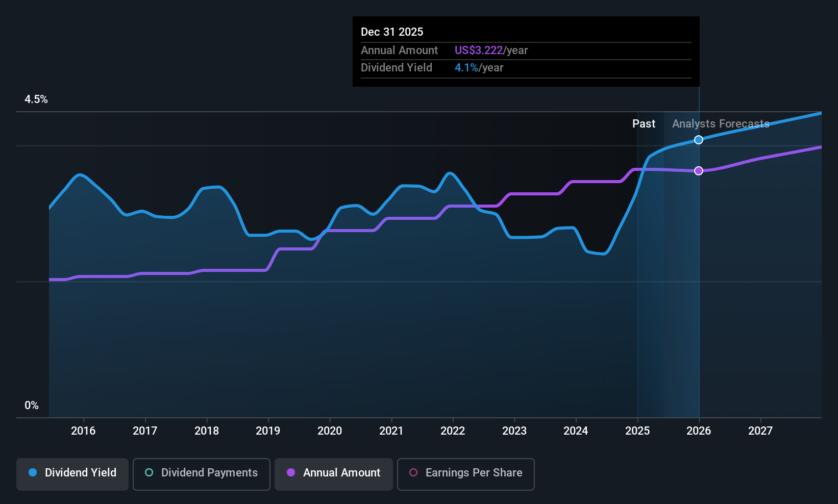Image resolution: width=838 pixels, height=504 pixels.
Task: Toggle the Annual Amount series
Action: click(334, 474)
